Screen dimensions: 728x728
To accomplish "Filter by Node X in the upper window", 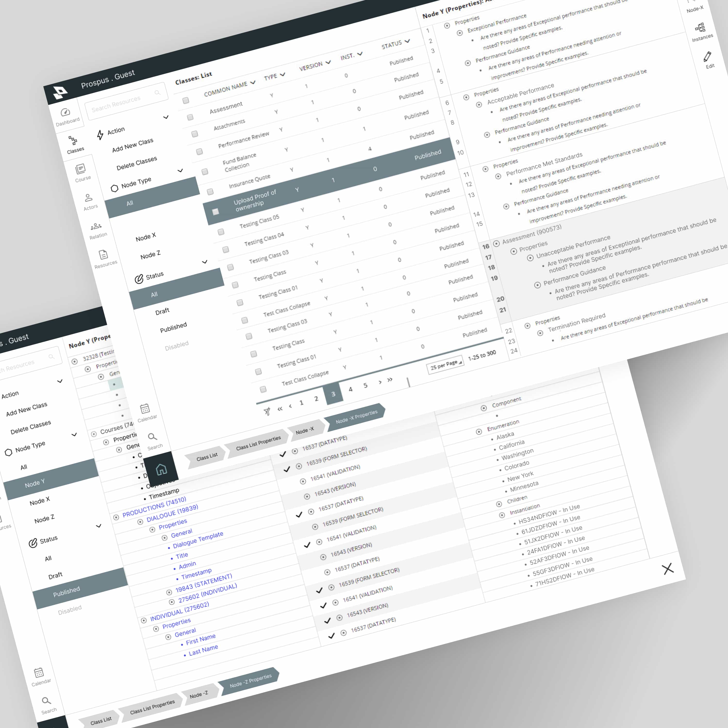I will 145,237.
